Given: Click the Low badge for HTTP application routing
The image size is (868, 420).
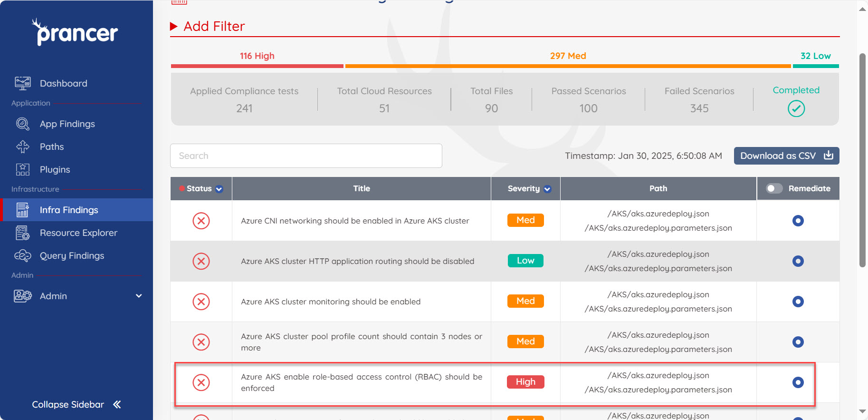Looking at the screenshot, I should [x=525, y=261].
